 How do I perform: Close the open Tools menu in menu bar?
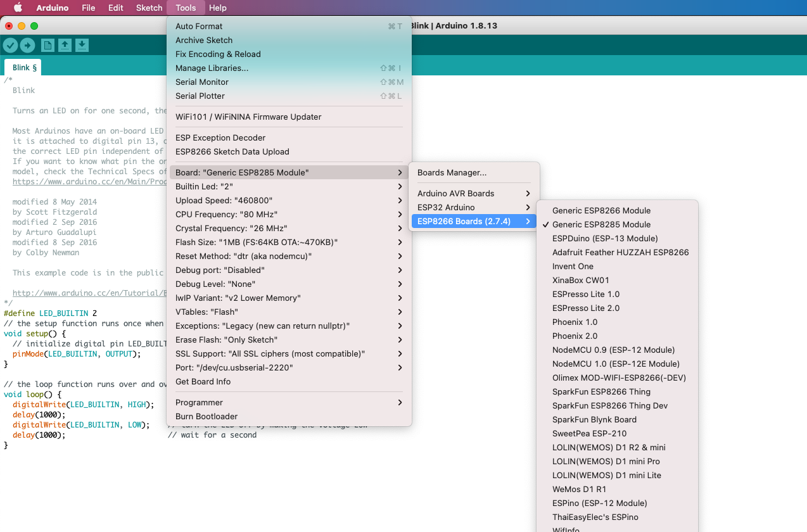pyautogui.click(x=186, y=8)
